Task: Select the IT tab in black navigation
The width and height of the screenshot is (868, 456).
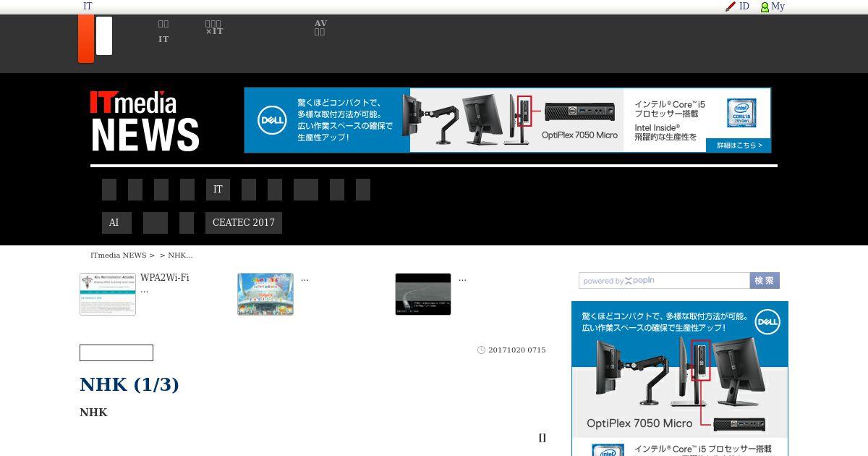Action: click(218, 190)
